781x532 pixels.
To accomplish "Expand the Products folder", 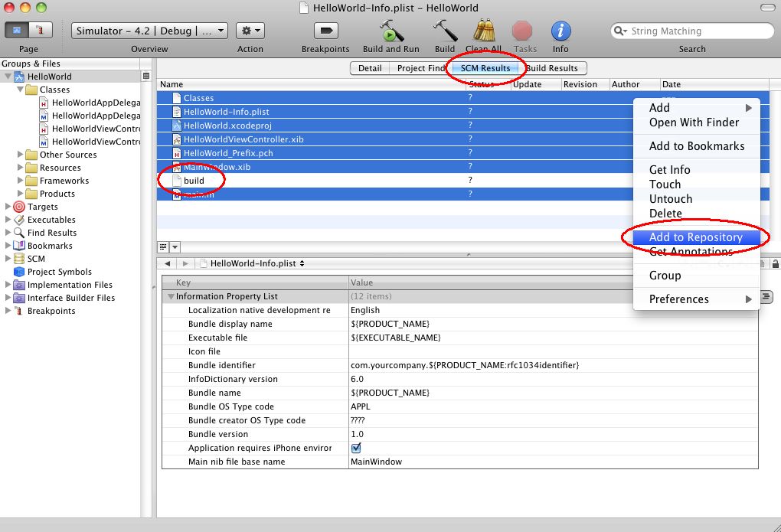I will [x=20, y=193].
